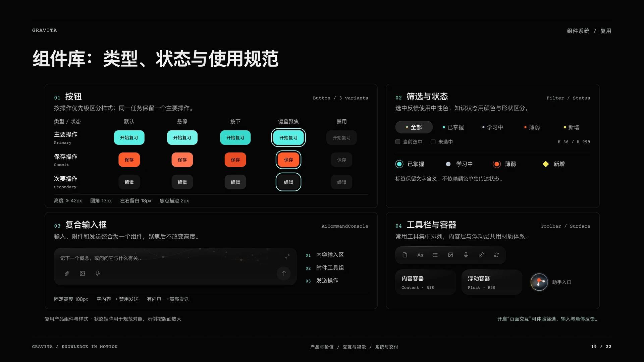Click the default orange 保存 button
This screenshot has height=362, width=644.
tap(129, 160)
